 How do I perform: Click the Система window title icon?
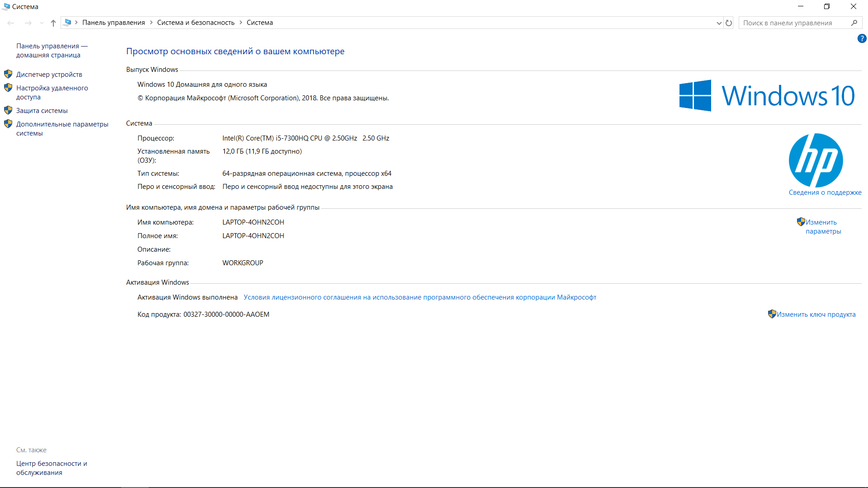tap(6, 7)
